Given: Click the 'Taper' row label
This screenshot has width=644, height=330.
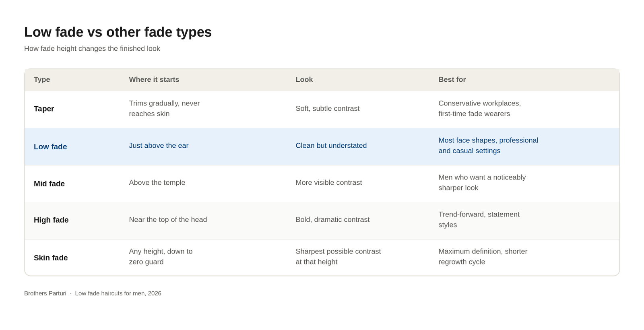Looking at the screenshot, I should tap(44, 109).
